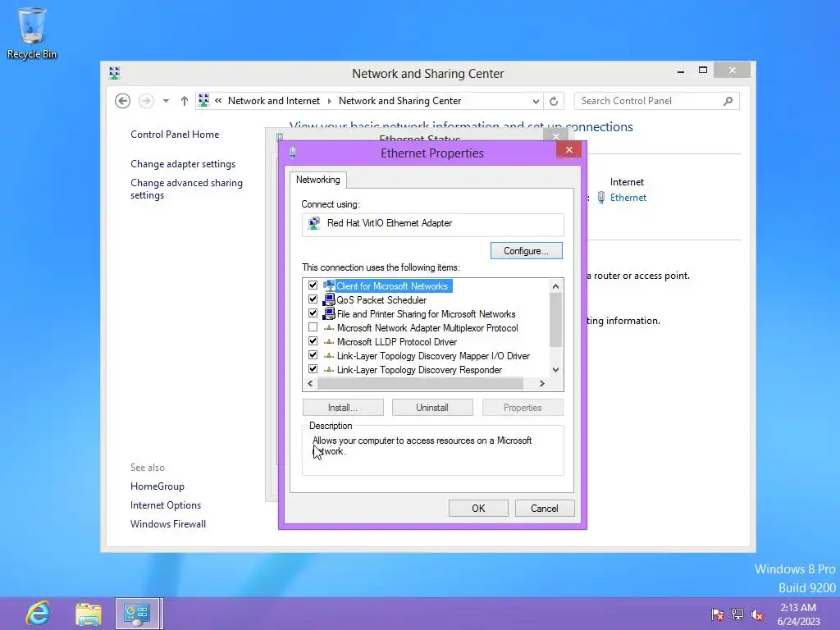The image size is (840, 630).
Task: Refresh the Network and Sharing Center address
Action: click(x=554, y=101)
